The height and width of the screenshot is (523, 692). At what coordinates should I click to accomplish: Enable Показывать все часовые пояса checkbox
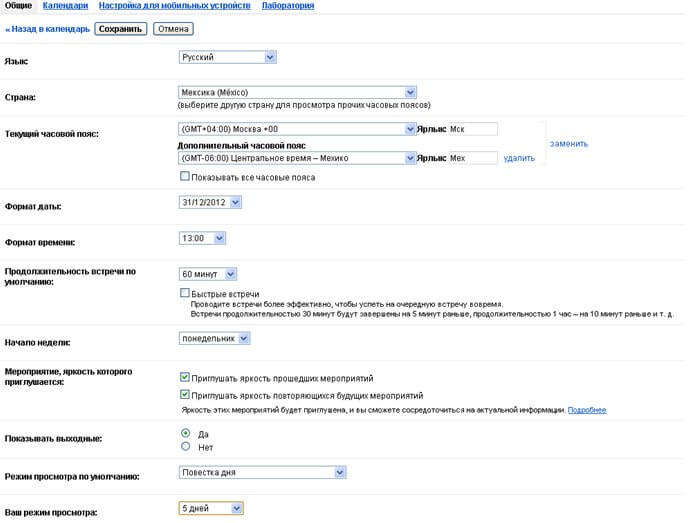(184, 177)
